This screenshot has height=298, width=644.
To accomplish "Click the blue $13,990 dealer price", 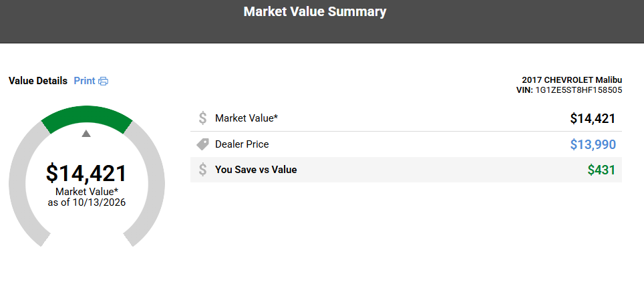I will click(593, 145).
